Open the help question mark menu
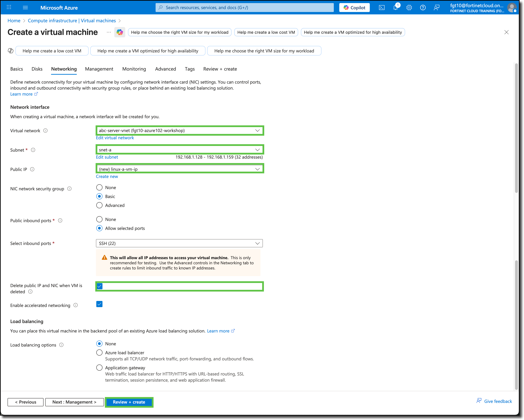The height and width of the screenshot is (420, 524). pos(423,8)
